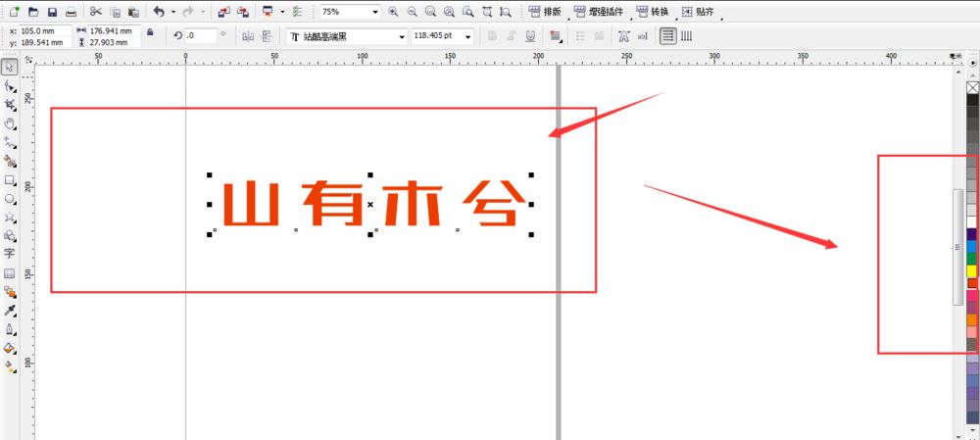Copy the selected object
This screenshot has height=440, width=980.
coord(115,11)
